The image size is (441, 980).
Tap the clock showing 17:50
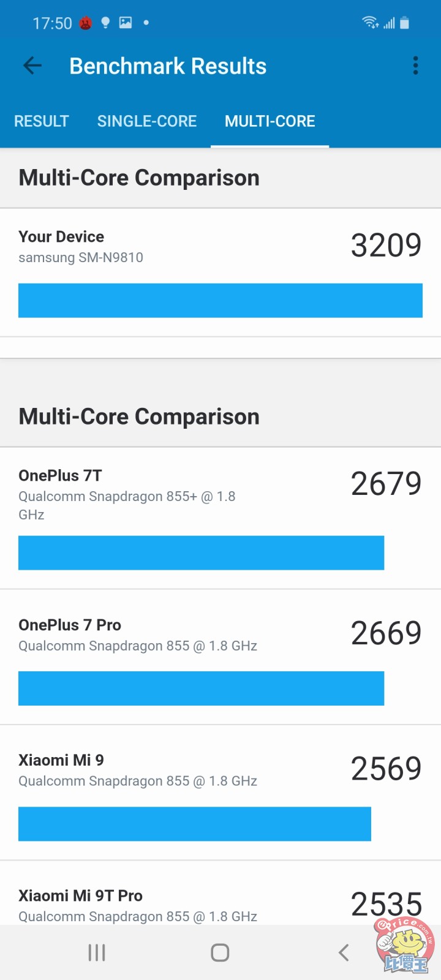pos(54,22)
